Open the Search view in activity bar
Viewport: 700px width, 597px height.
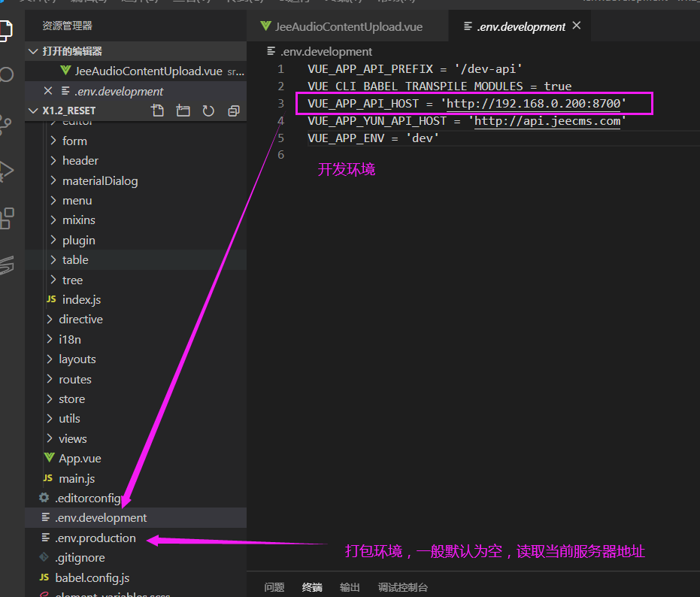6,75
